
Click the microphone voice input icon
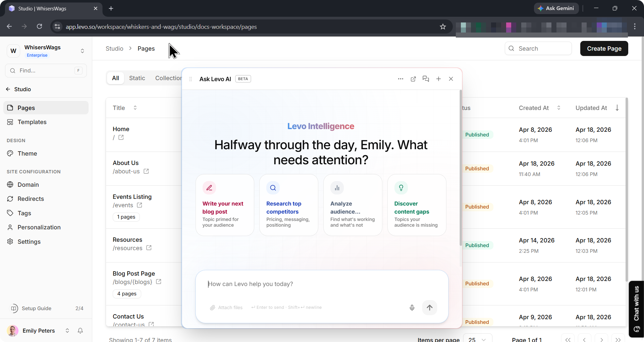tap(412, 308)
